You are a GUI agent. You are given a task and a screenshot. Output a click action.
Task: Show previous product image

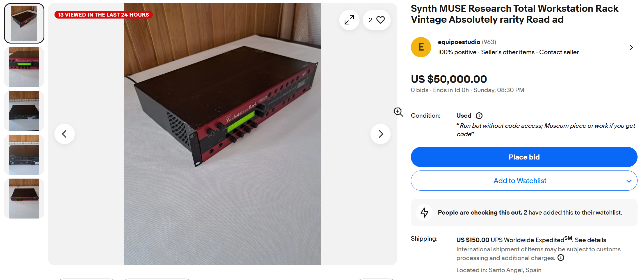coord(65,134)
